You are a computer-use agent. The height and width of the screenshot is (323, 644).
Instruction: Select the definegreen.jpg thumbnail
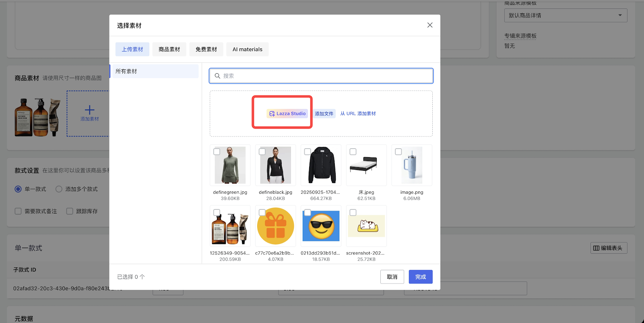[x=230, y=165]
